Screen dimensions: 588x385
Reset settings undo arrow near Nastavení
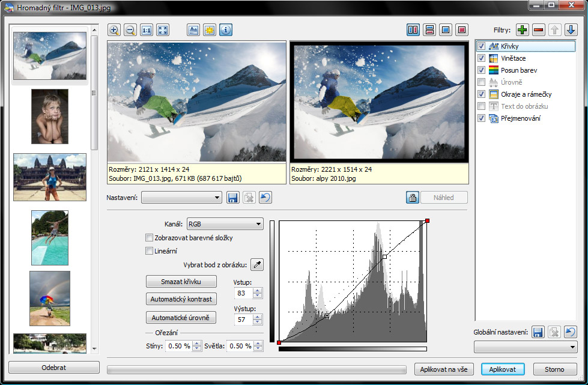click(265, 198)
